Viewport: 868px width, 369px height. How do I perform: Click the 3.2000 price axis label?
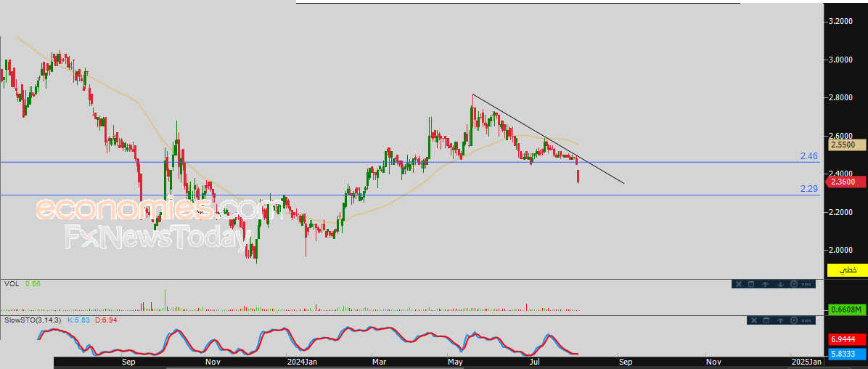(840, 21)
